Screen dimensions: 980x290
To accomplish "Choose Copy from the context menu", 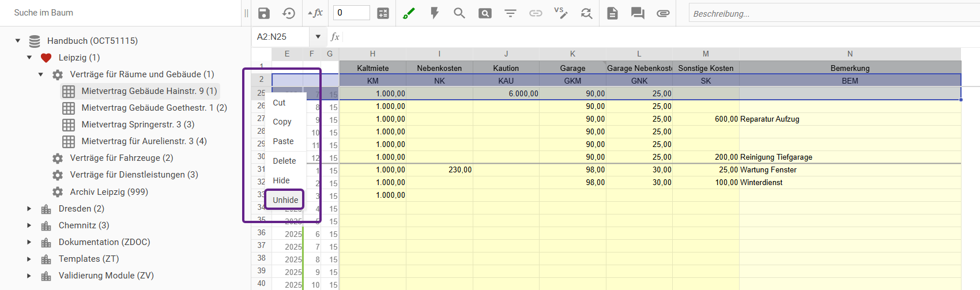I will 282,122.
